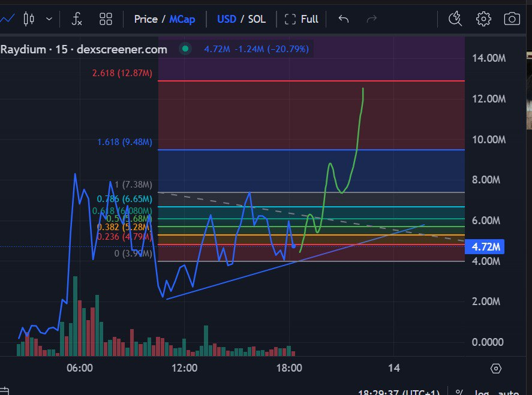Select the 0.786 (6.65M) Fibonacci label
The height and width of the screenshot is (395, 532).
pos(125,198)
